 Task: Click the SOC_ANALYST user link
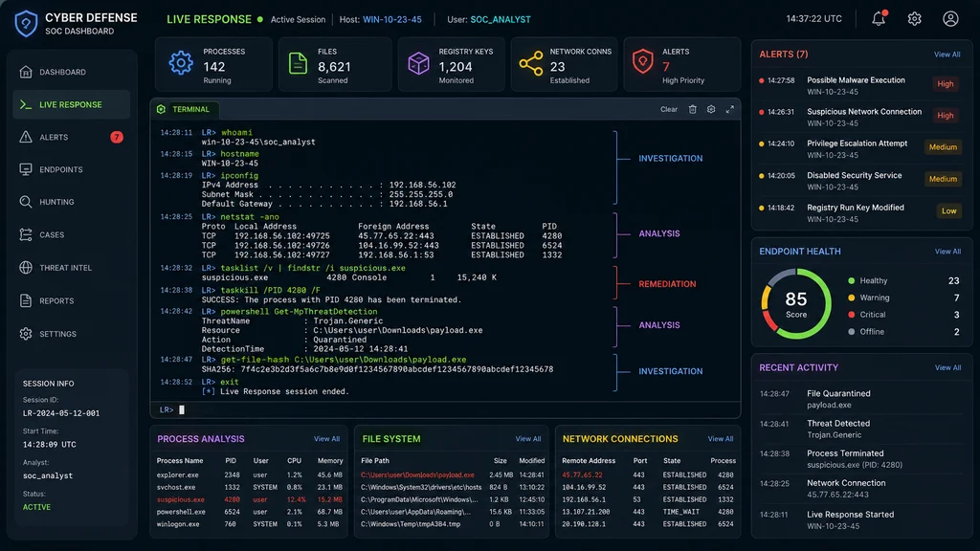tap(500, 19)
